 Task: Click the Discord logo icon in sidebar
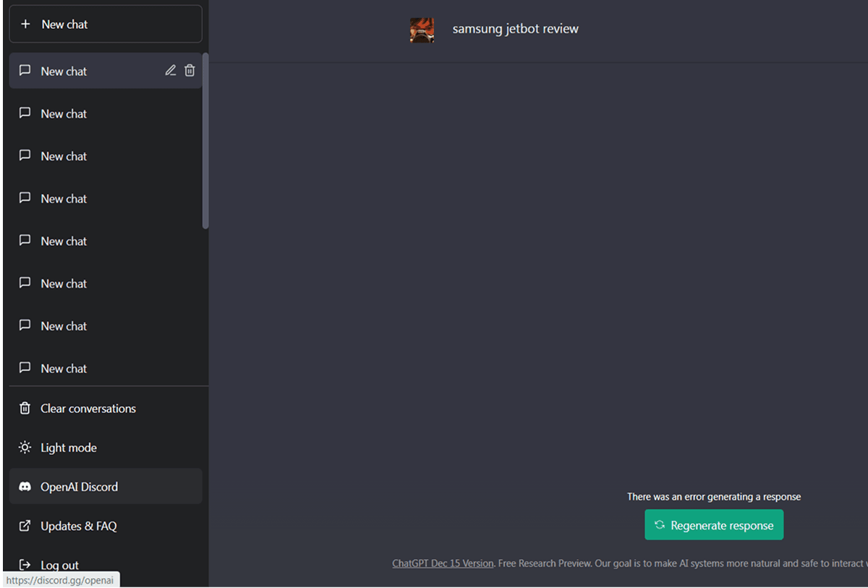click(25, 487)
